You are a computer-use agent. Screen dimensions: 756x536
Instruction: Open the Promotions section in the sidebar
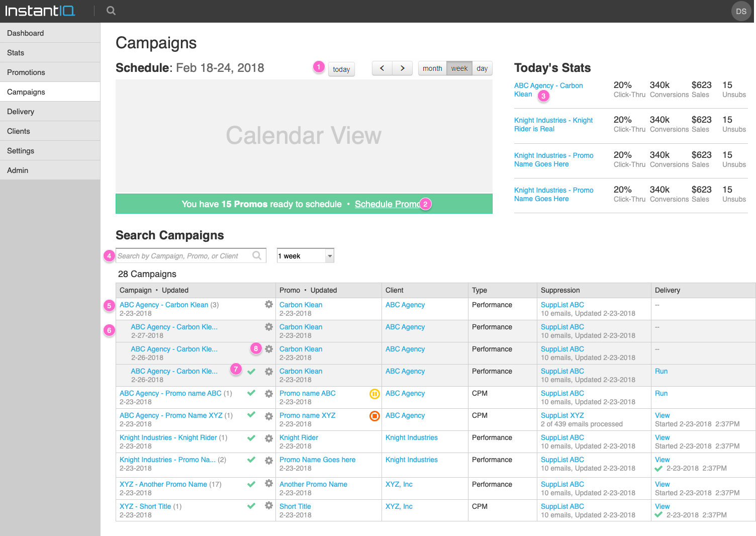click(x=26, y=72)
